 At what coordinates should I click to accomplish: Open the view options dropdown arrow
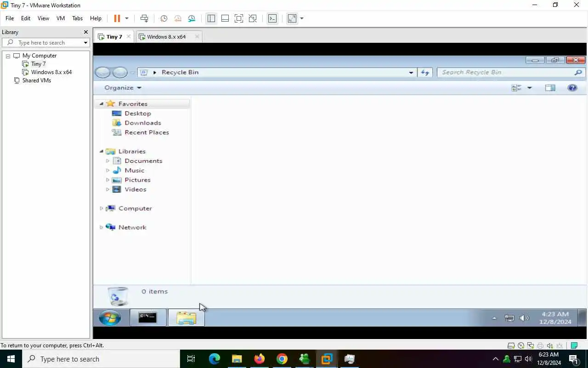pyautogui.click(x=529, y=88)
